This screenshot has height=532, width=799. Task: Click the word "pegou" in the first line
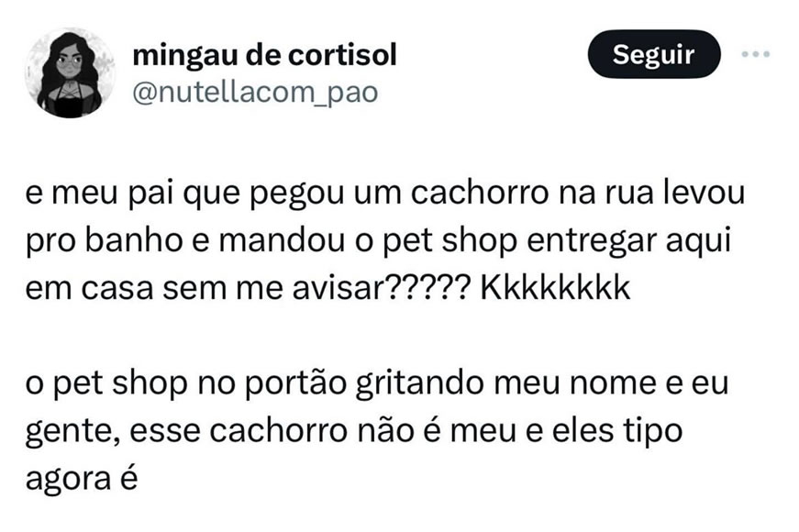pos(297,194)
